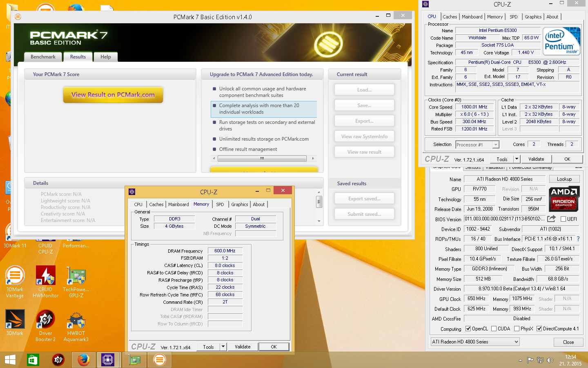588x368 pixels.
Task: Open the Windows Store taskbar icon
Action: click(x=33, y=360)
